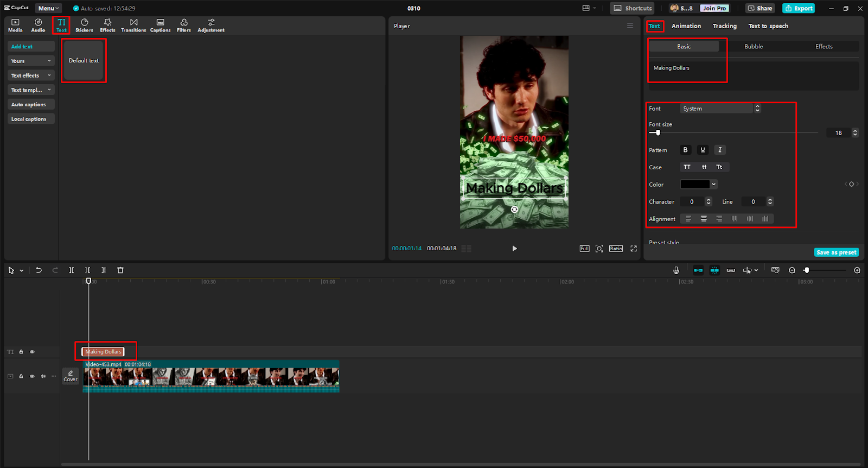Open the Bubble tab
Screen dimensions: 868x468
click(x=754, y=47)
